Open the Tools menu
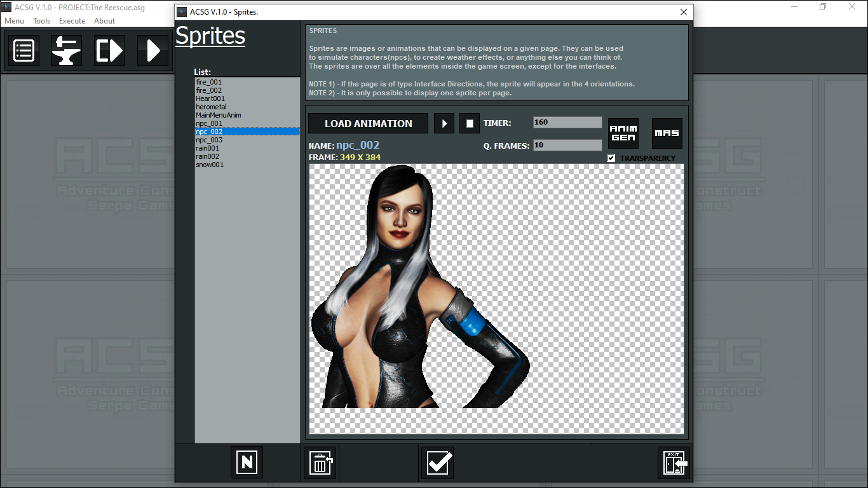 coord(42,21)
